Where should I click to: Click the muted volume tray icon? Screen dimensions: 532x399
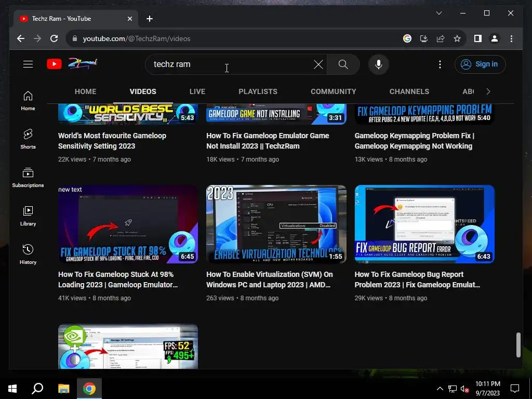[x=464, y=389]
